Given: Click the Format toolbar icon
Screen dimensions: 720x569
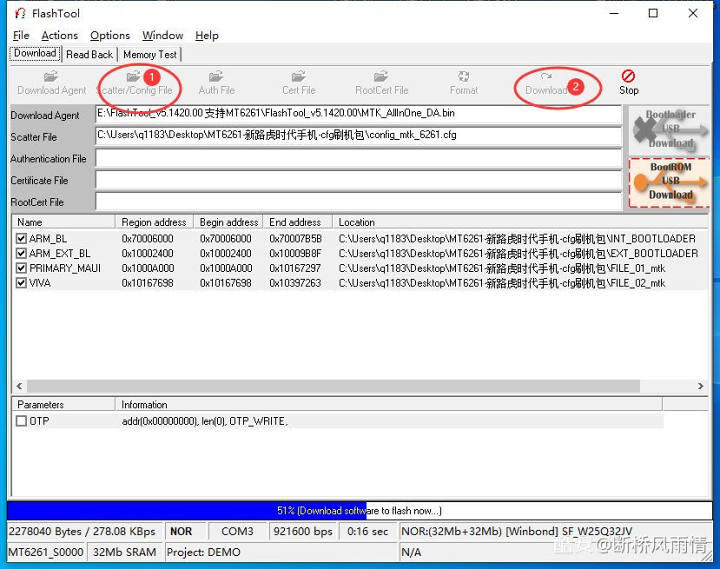Looking at the screenshot, I should 463,82.
